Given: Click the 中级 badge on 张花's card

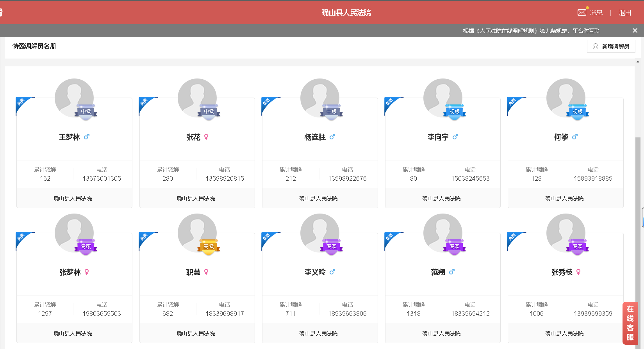Looking at the screenshot, I should (209, 112).
